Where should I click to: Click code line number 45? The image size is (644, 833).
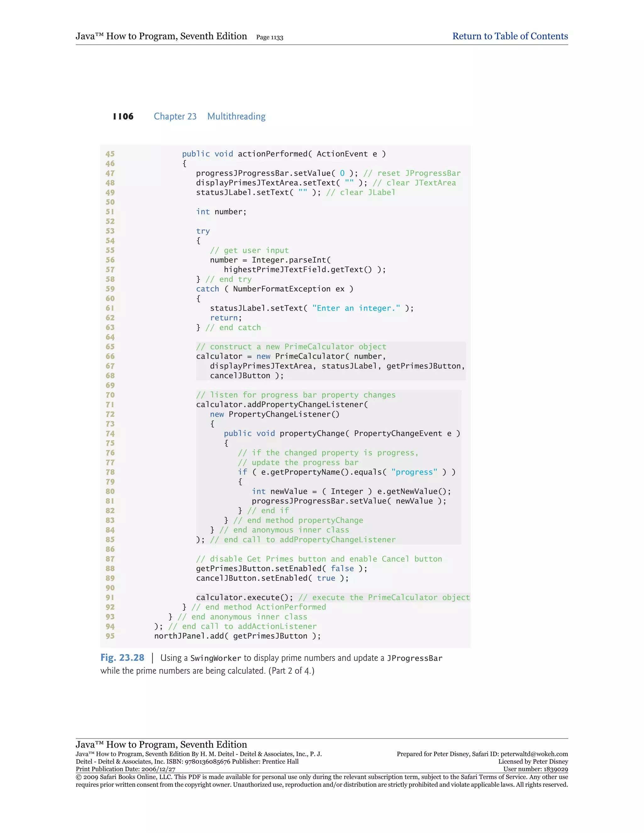point(110,154)
